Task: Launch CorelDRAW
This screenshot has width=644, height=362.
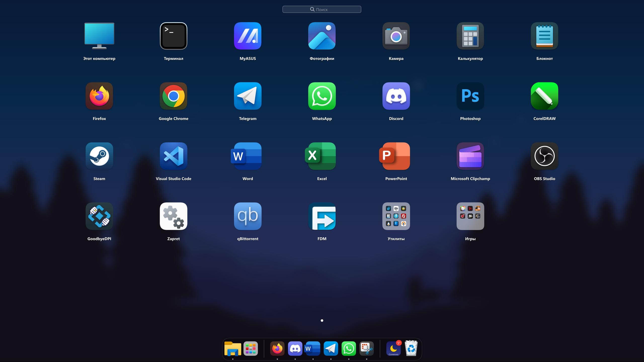Action: pyautogui.click(x=544, y=96)
